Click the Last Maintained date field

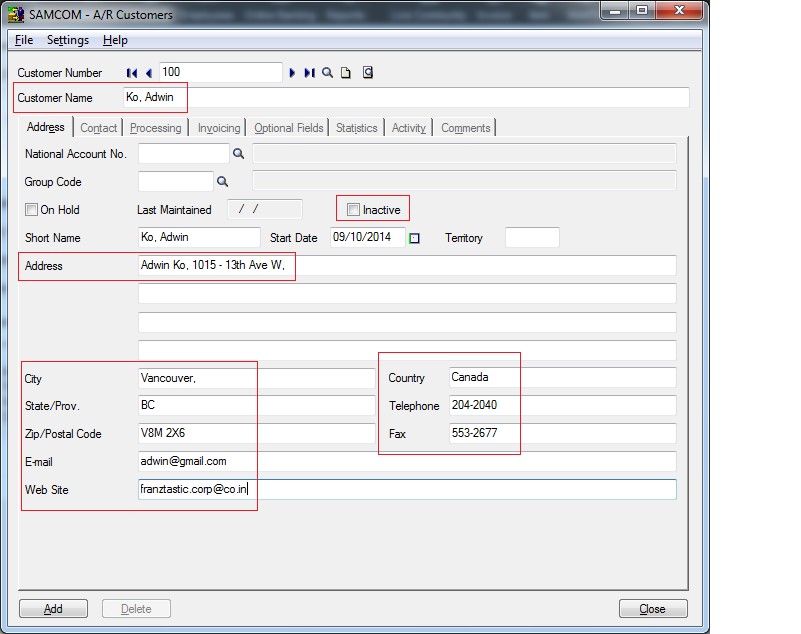point(265,209)
